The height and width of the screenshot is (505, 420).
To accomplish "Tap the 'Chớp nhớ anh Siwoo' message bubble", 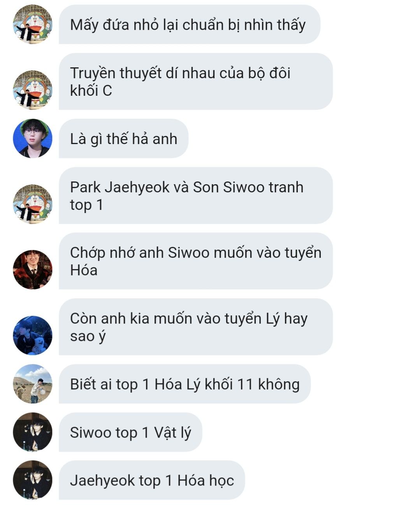I will pos(196,261).
